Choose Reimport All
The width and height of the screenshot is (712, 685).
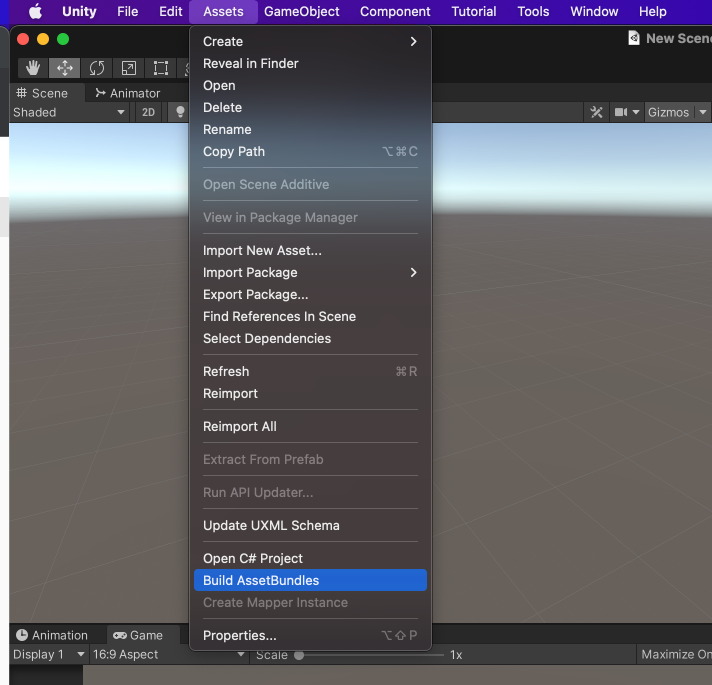(x=310, y=427)
